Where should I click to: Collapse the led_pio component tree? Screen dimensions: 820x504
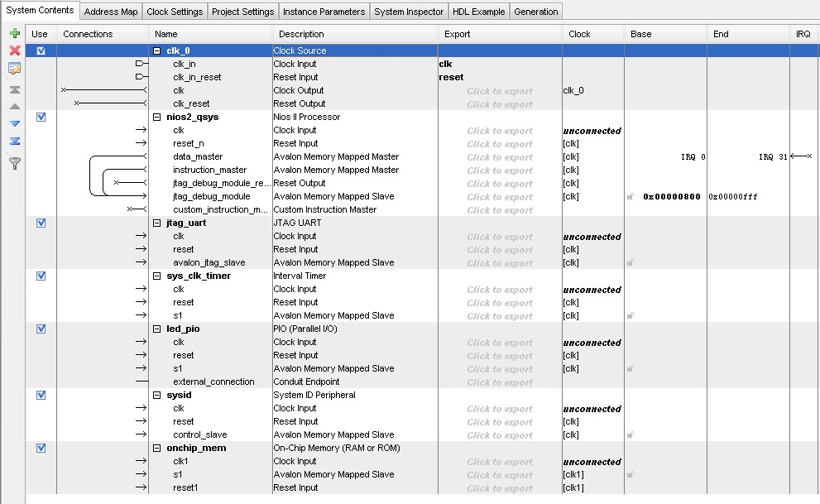[x=156, y=329]
